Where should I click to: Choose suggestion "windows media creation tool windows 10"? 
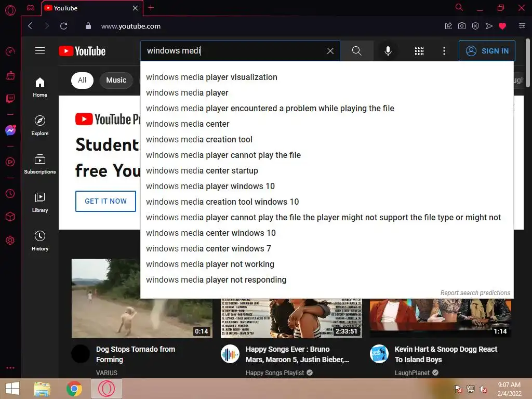coord(327,202)
